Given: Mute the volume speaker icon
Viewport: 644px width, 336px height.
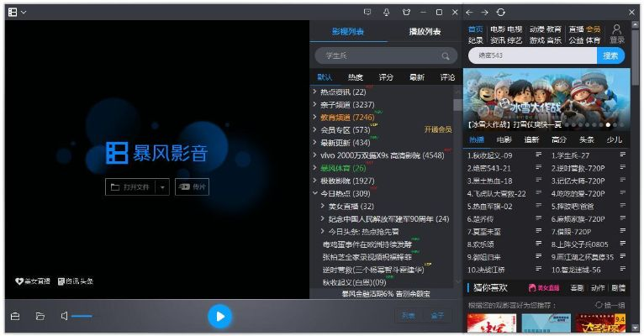Looking at the screenshot, I should pos(64,317).
